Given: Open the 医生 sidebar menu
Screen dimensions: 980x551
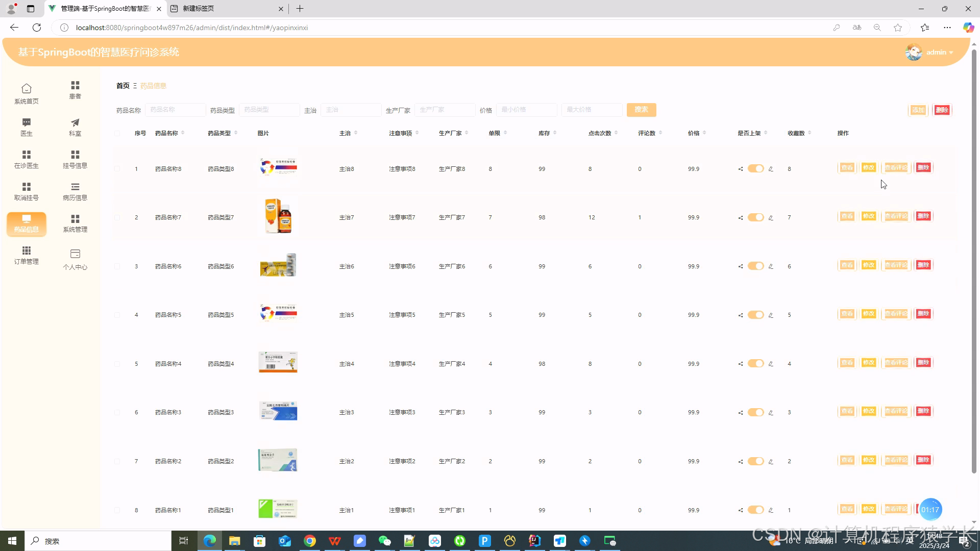Looking at the screenshot, I should coord(27,127).
